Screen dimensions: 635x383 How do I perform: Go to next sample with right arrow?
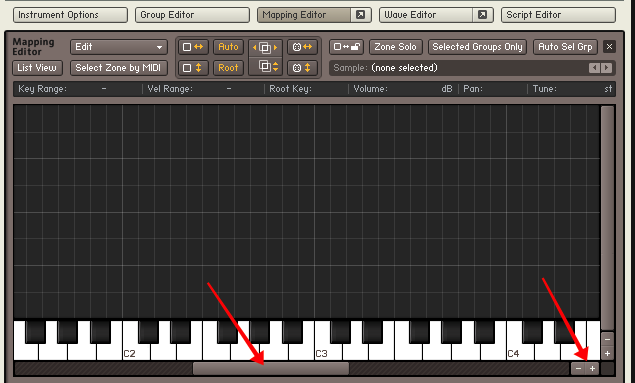click(606, 68)
